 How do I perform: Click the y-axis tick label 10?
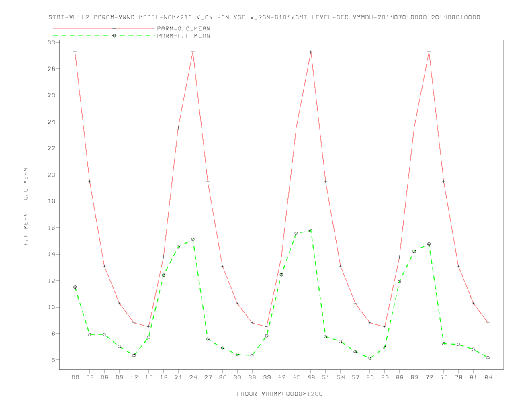[52, 307]
